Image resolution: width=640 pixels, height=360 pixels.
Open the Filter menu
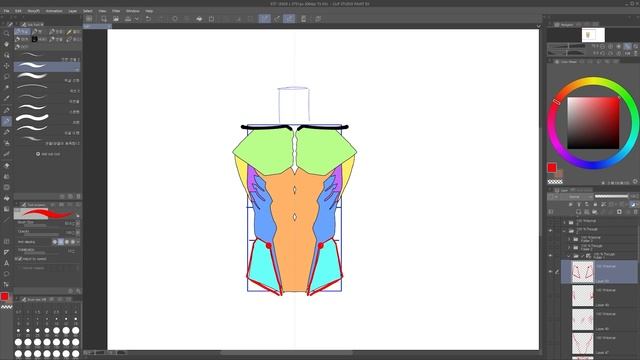point(116,11)
